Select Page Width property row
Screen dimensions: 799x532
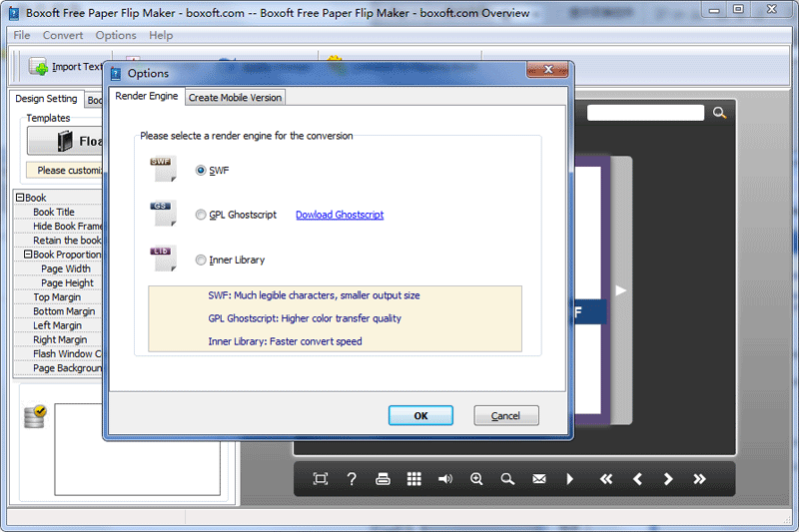(58, 268)
